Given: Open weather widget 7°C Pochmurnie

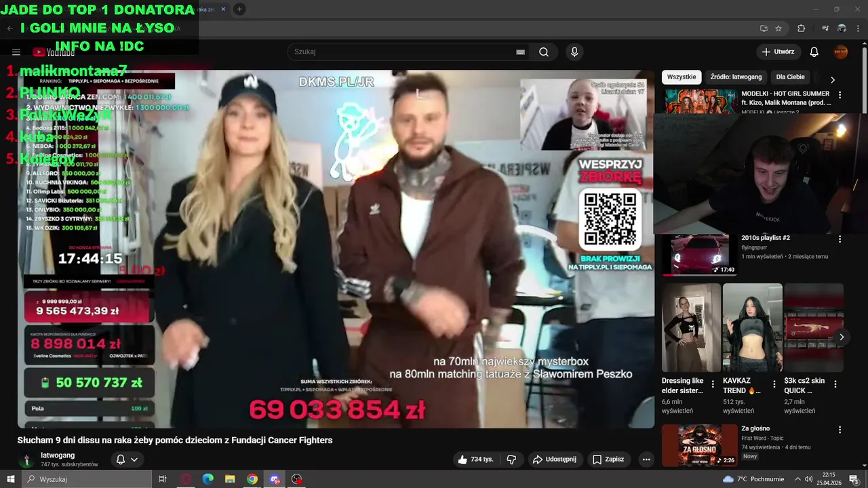Looking at the screenshot, I should click(x=753, y=479).
